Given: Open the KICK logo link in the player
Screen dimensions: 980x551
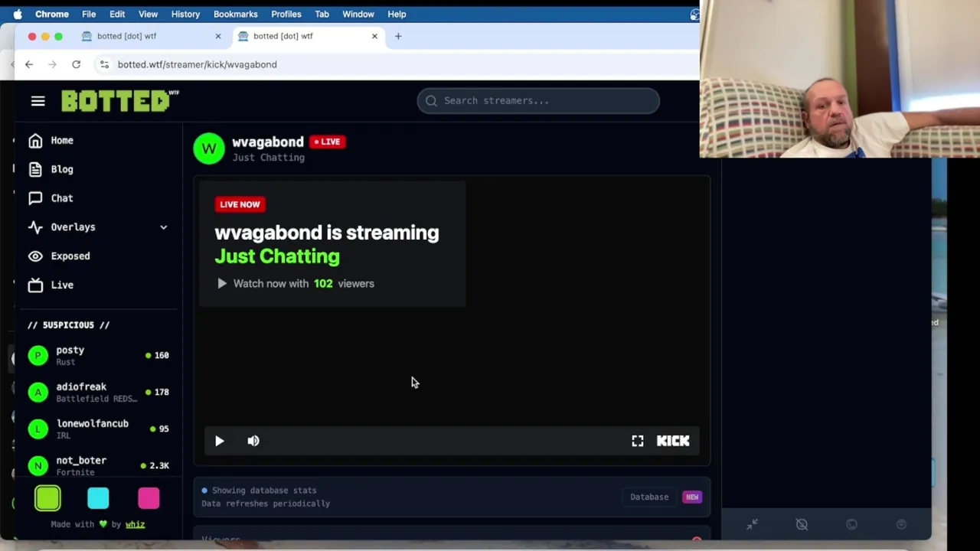Looking at the screenshot, I should pos(673,442).
